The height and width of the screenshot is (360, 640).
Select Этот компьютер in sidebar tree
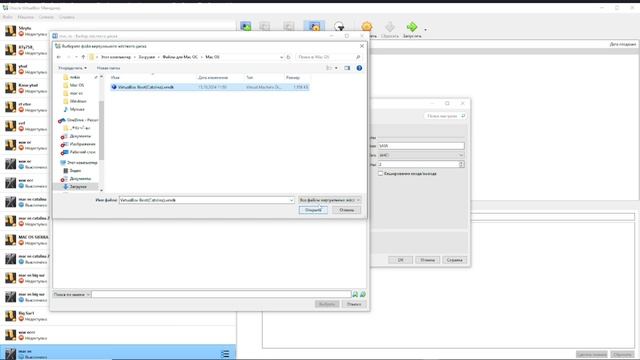[x=78, y=162]
